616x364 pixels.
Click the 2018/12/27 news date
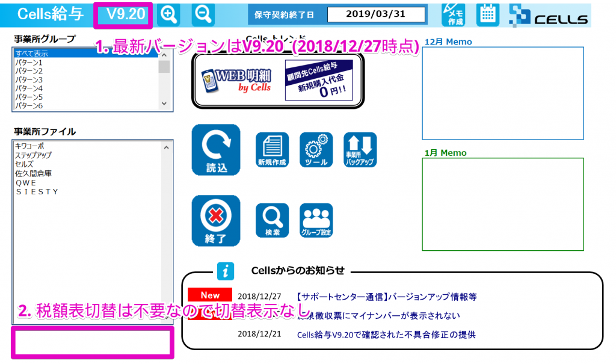259,297
